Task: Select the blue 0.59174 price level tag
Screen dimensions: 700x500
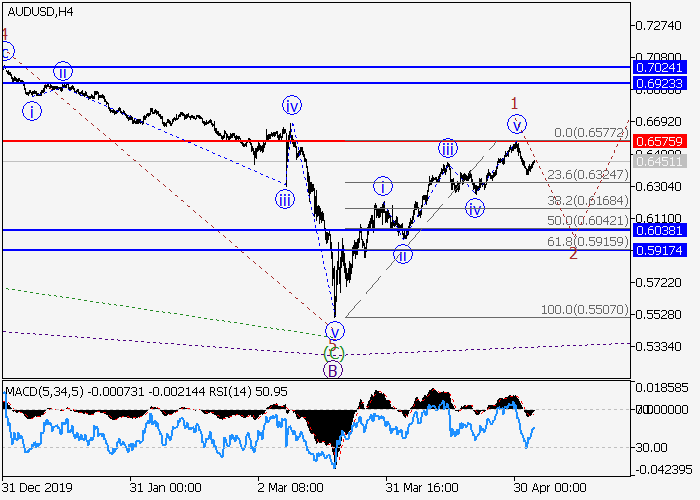Action: [658, 249]
